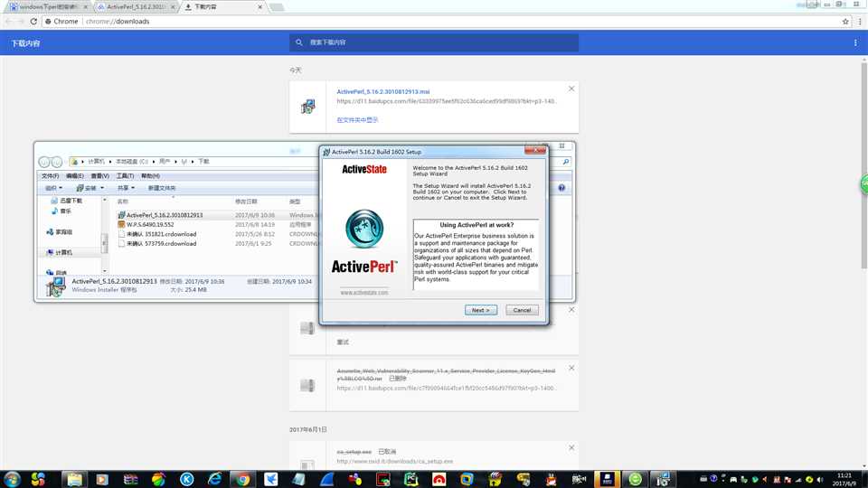Open the blue K music player taskbar icon
868x488 pixels.
[186, 479]
